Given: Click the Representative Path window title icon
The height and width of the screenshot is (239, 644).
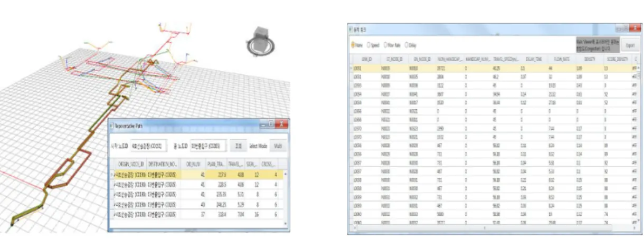Looking at the screenshot, I should tap(112, 126).
